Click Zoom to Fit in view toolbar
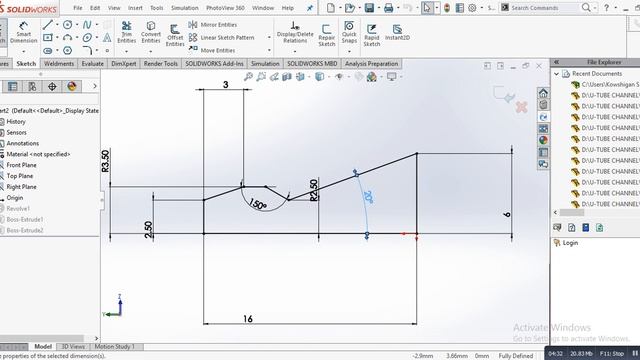Screen dimensions: 640x360 coord(248,76)
